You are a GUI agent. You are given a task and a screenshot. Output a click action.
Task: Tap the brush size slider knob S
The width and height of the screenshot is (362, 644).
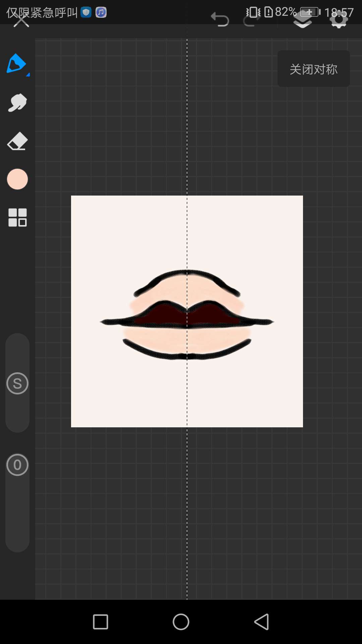pyautogui.click(x=17, y=383)
